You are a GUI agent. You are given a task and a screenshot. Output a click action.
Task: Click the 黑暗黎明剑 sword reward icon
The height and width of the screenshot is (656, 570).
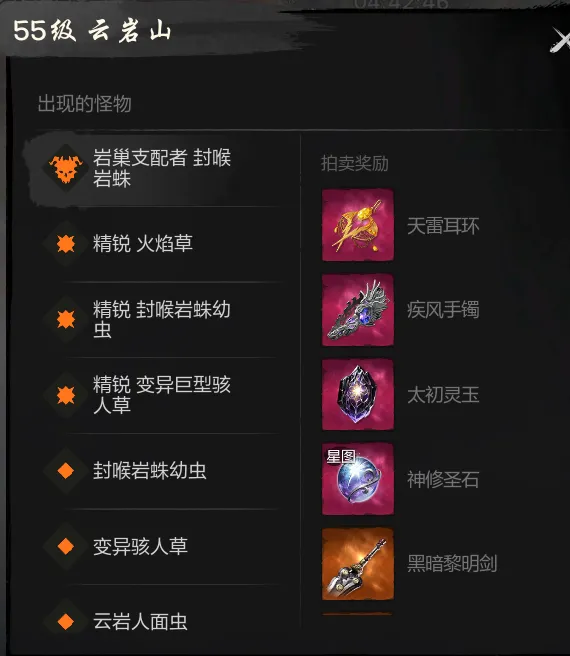click(358, 564)
